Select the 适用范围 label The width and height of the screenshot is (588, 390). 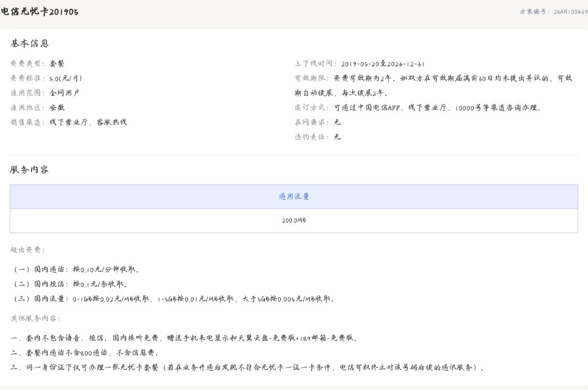(x=28, y=93)
